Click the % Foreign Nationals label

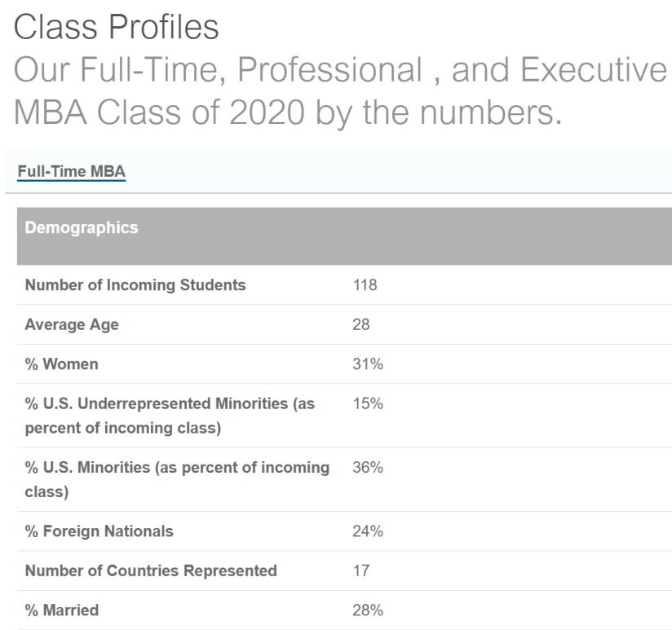pyautogui.click(x=99, y=531)
